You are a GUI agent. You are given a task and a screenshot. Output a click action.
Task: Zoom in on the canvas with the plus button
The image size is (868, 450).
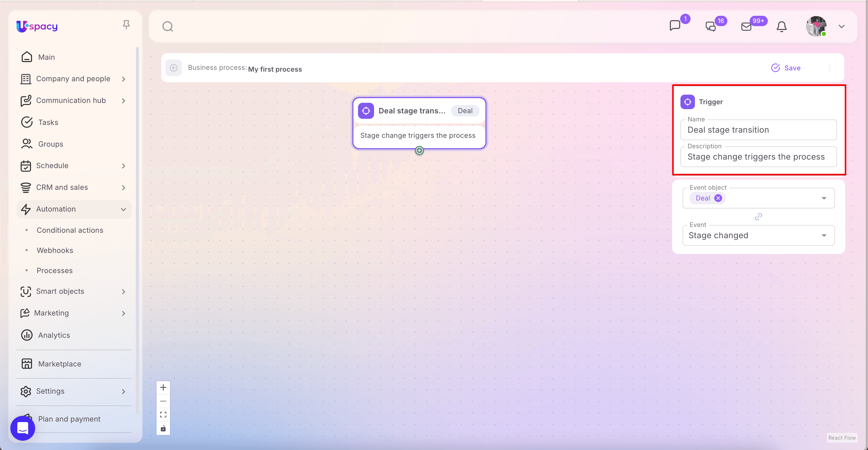163,387
